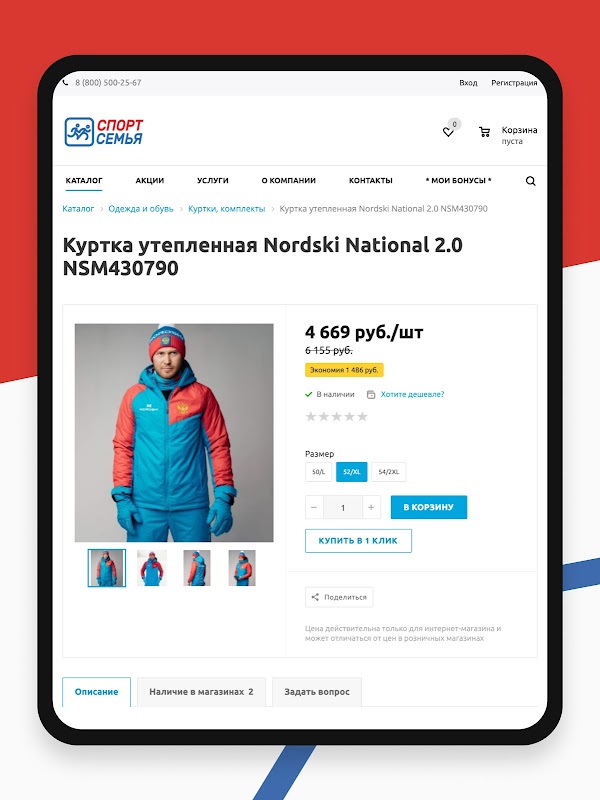Image resolution: width=600 pixels, height=800 pixels.
Task: Rate product with the fifth star
Action: [362, 416]
